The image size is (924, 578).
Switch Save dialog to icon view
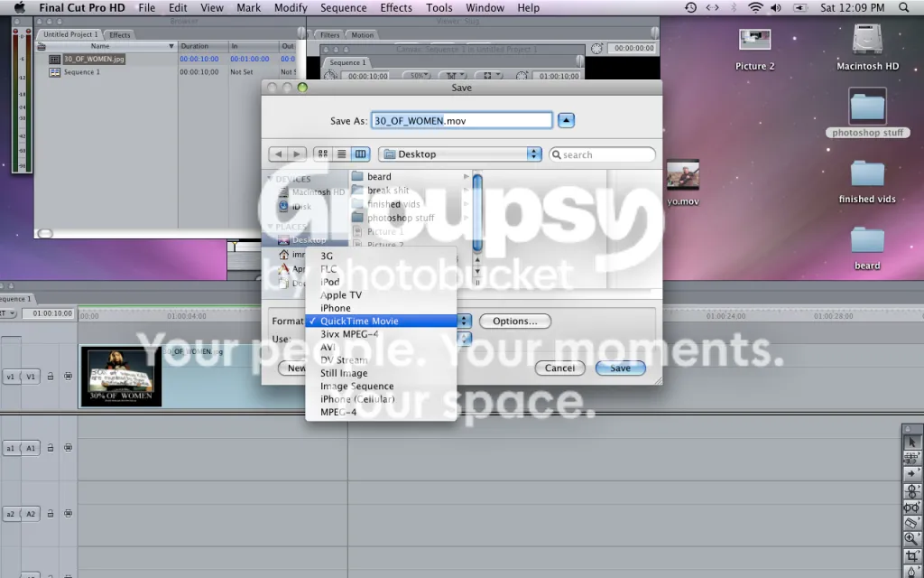(x=323, y=154)
